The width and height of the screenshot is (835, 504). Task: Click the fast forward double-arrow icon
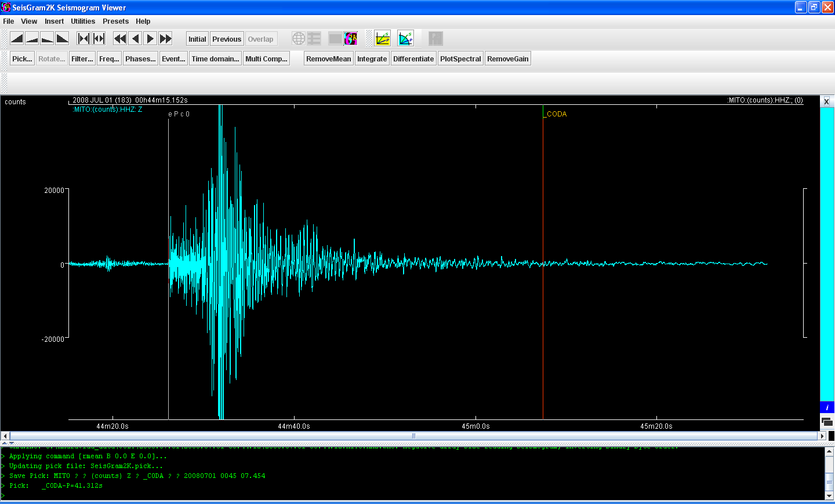click(165, 39)
